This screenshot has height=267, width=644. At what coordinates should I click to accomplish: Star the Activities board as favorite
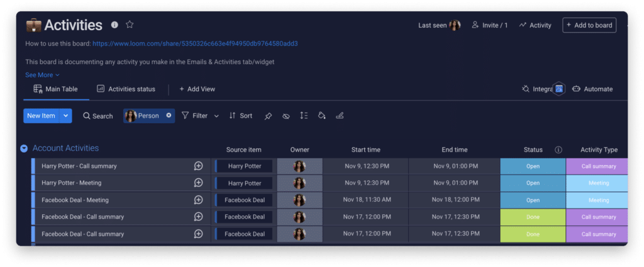(130, 25)
